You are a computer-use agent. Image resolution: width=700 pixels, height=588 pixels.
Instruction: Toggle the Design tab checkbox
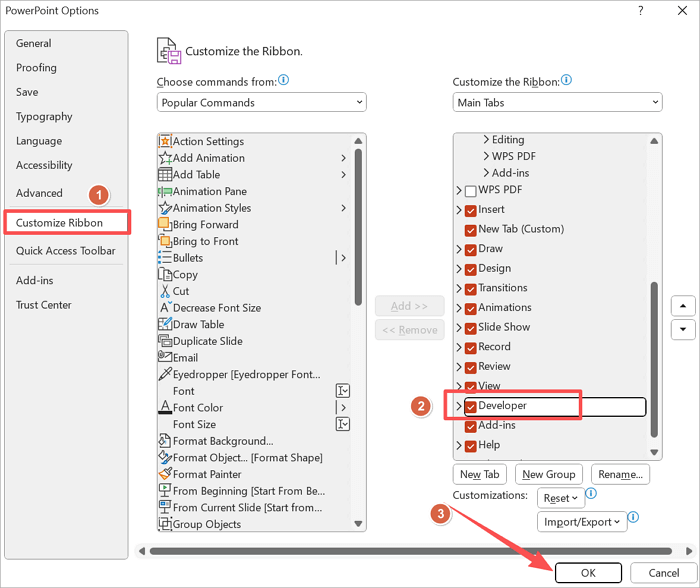pyautogui.click(x=471, y=270)
